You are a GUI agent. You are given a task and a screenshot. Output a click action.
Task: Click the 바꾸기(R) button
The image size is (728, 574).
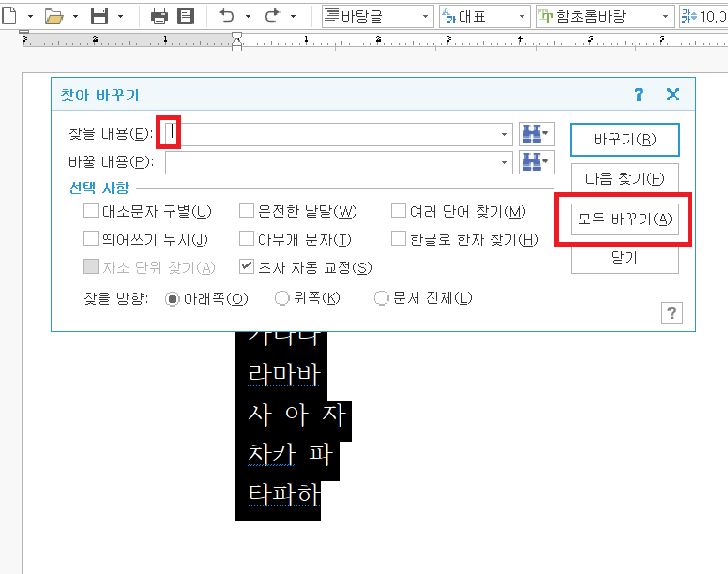coord(625,139)
